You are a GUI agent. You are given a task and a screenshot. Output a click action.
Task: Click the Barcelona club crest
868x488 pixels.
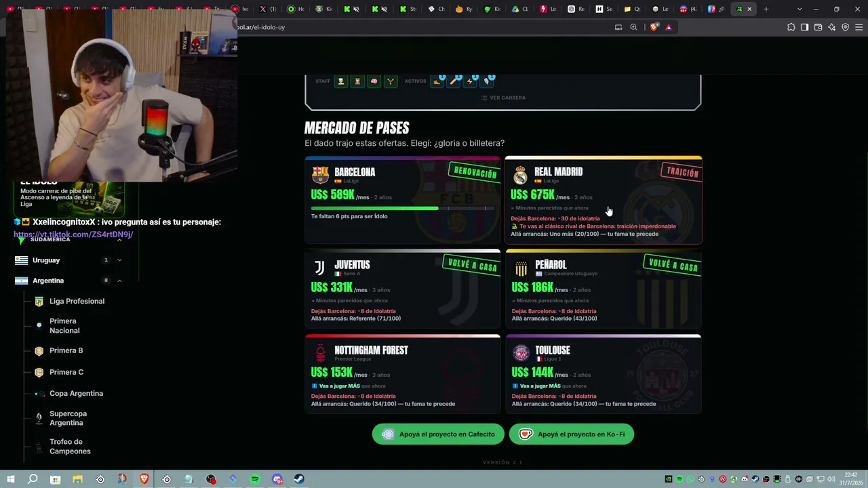point(320,175)
